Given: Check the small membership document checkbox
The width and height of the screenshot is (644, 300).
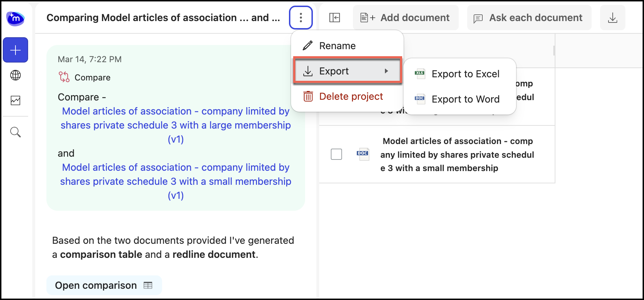Looking at the screenshot, I should (x=336, y=154).
